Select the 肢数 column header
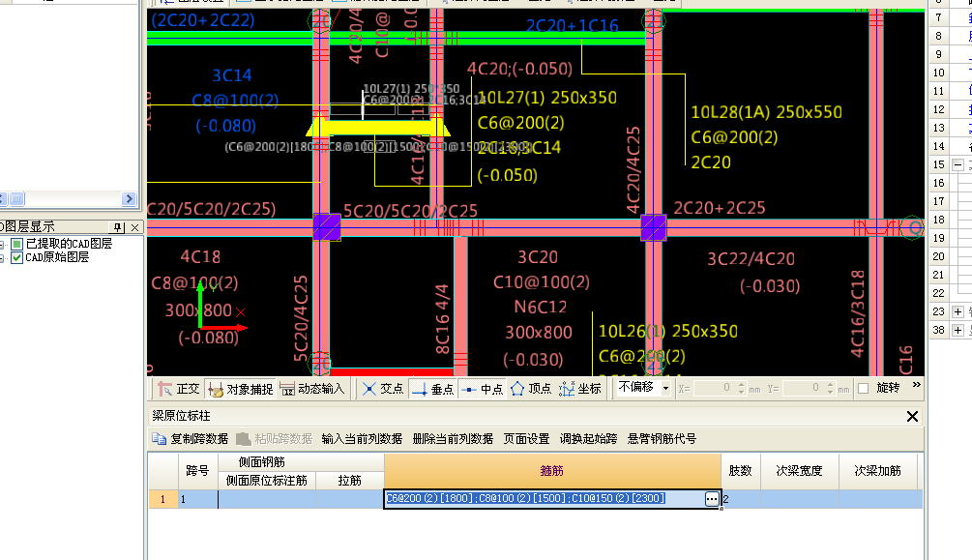 coord(740,471)
